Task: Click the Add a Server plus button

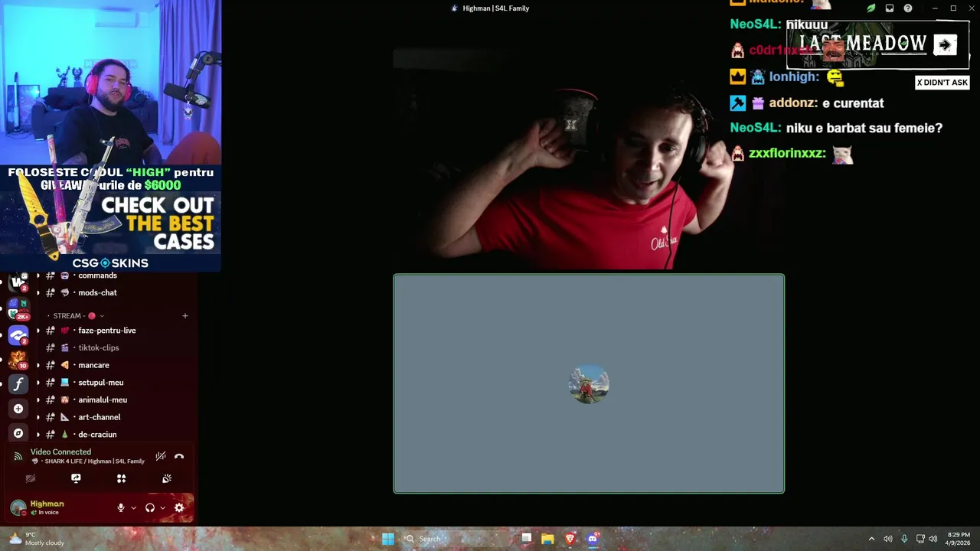Action: [18, 409]
